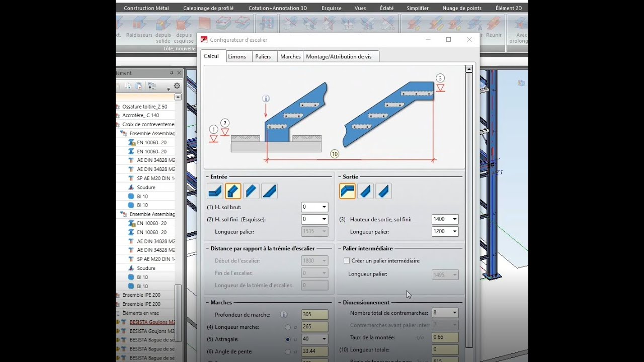Click the 'depuis esquisse' ribbon tool
This screenshot has height=362, width=644.
(x=184, y=30)
